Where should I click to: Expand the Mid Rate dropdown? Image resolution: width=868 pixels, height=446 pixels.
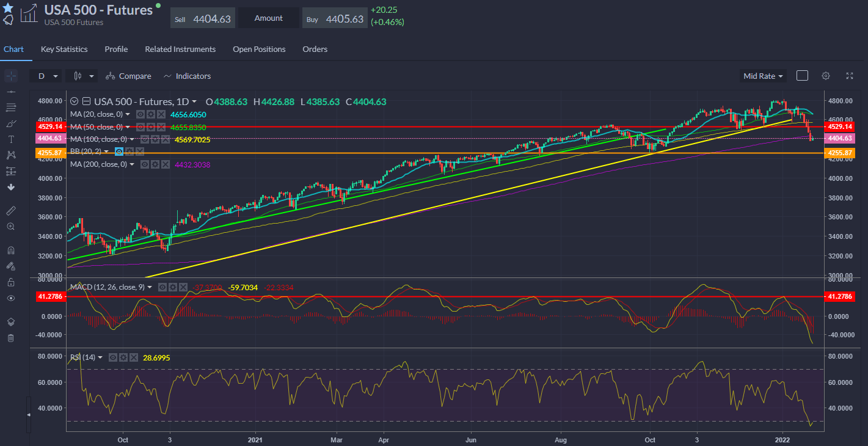[763, 76]
